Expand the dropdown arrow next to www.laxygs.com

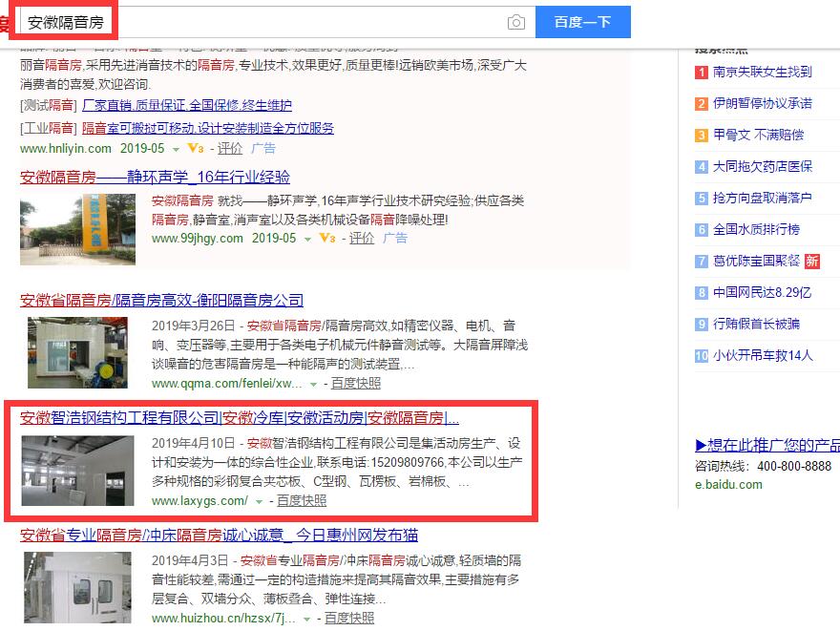[x=260, y=502]
